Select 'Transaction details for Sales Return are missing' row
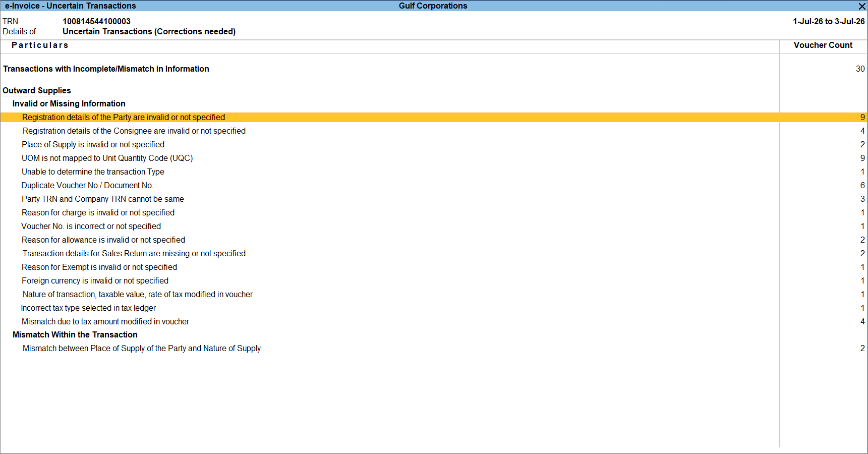868x454 pixels. [x=434, y=253]
